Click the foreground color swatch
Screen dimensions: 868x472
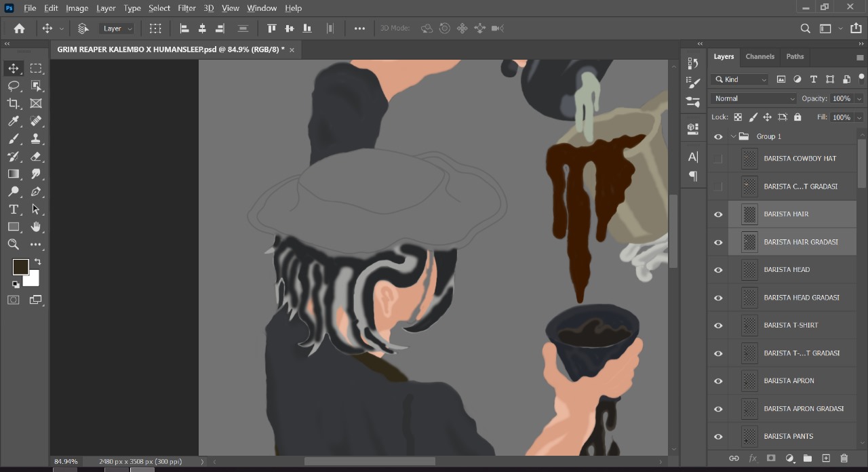20,267
